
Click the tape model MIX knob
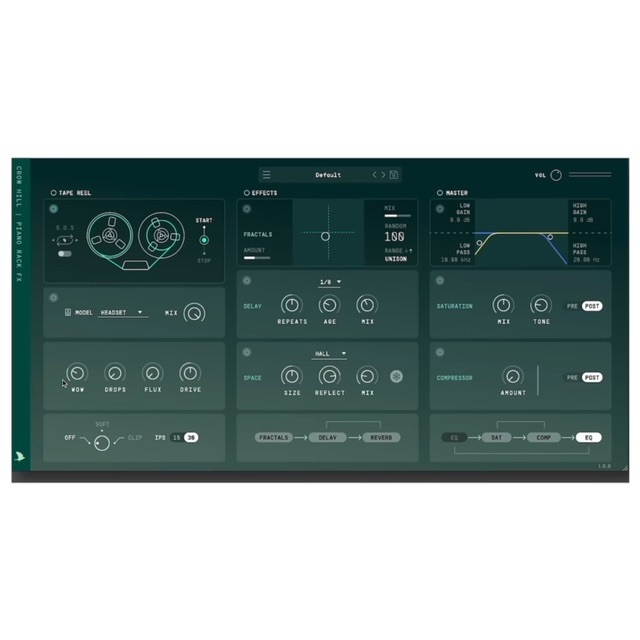(x=194, y=313)
